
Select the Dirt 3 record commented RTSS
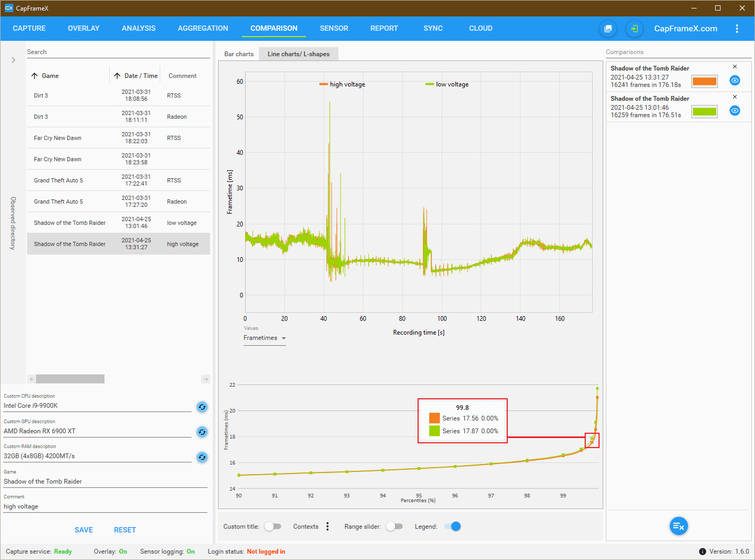point(118,95)
